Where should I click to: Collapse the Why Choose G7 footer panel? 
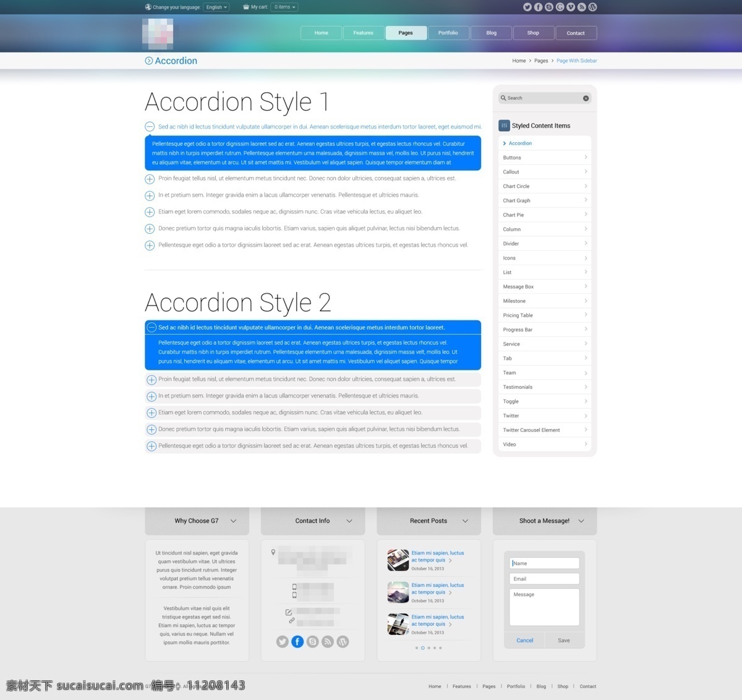coord(233,521)
